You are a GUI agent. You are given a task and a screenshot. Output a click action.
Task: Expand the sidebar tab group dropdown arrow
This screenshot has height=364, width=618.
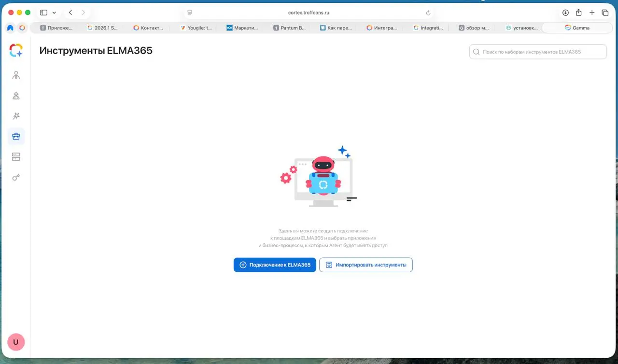[x=54, y=13]
